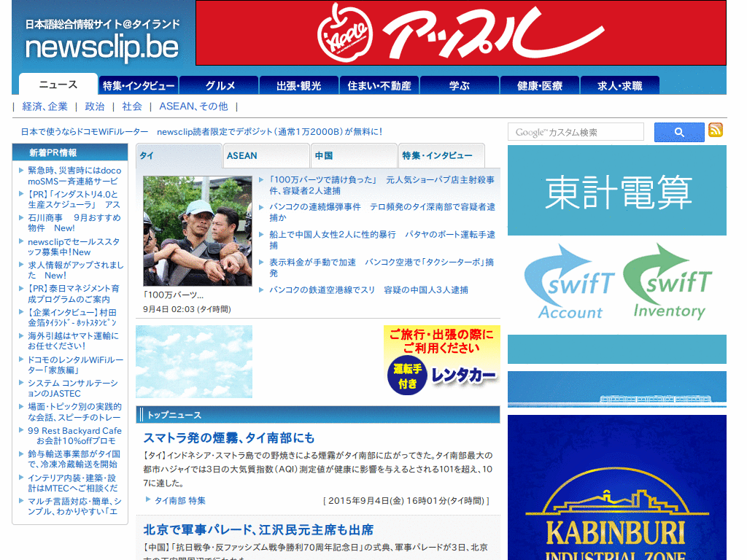Open PR item 海外引越はヤマト運輸
The height and width of the screenshot is (560, 747).
[74, 341]
